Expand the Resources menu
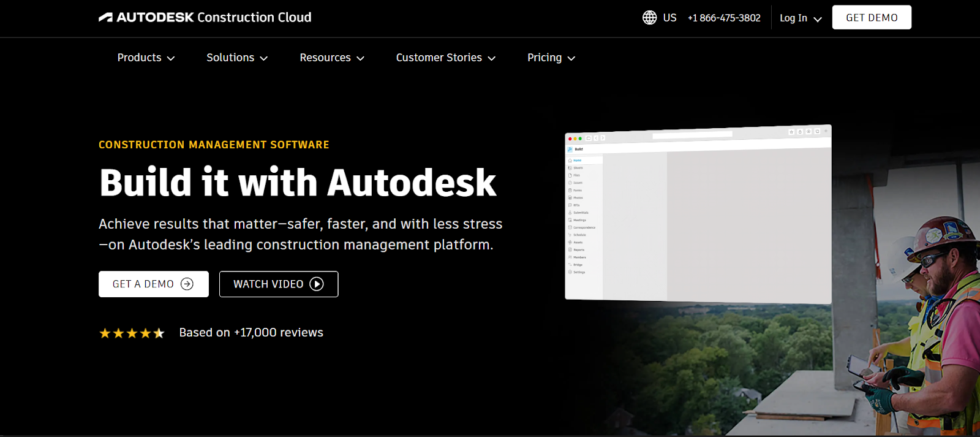The image size is (980, 437). pyautogui.click(x=332, y=58)
